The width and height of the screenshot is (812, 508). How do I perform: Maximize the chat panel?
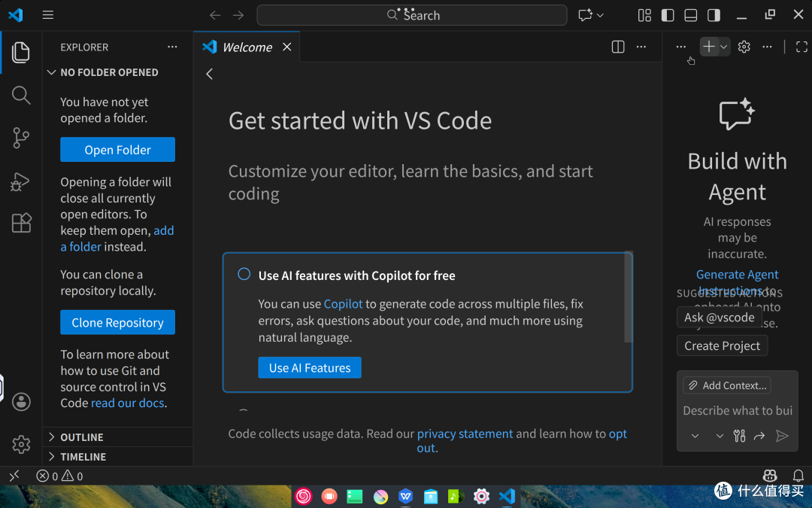coord(801,47)
